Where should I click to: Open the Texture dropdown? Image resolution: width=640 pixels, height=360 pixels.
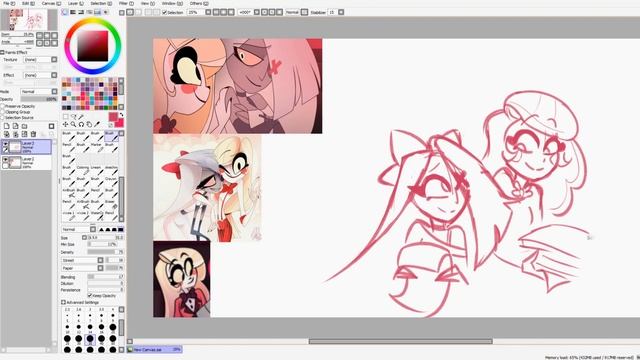[x=40, y=60]
